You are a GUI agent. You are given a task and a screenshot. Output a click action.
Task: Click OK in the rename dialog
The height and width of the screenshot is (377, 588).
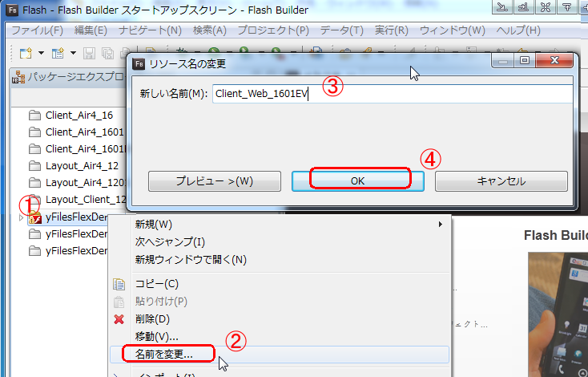[358, 181]
